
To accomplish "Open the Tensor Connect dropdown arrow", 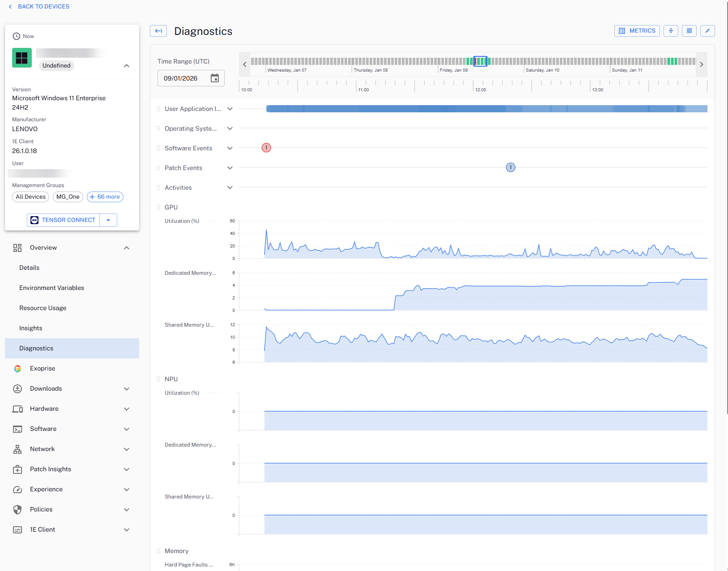I will pos(108,220).
